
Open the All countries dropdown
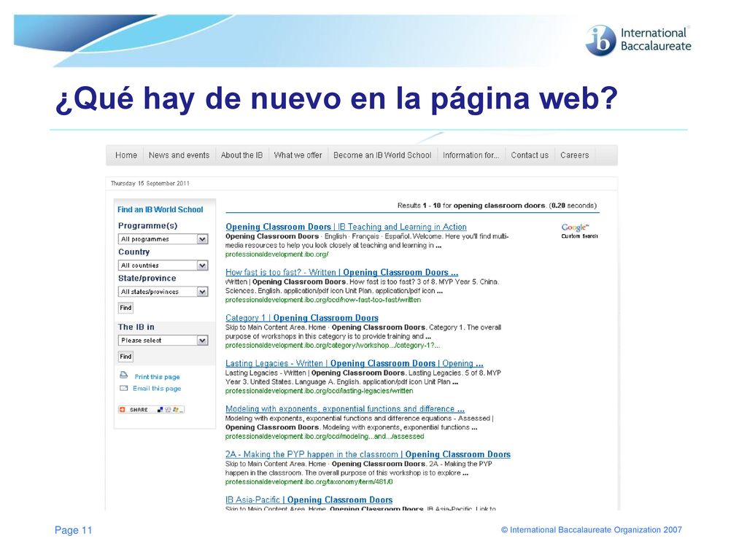click(x=163, y=265)
